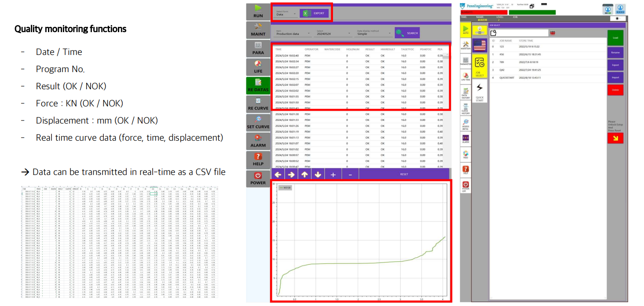644x306 pixels.
Task: Open the FEED icon in right sidebar
Action: pos(465,155)
